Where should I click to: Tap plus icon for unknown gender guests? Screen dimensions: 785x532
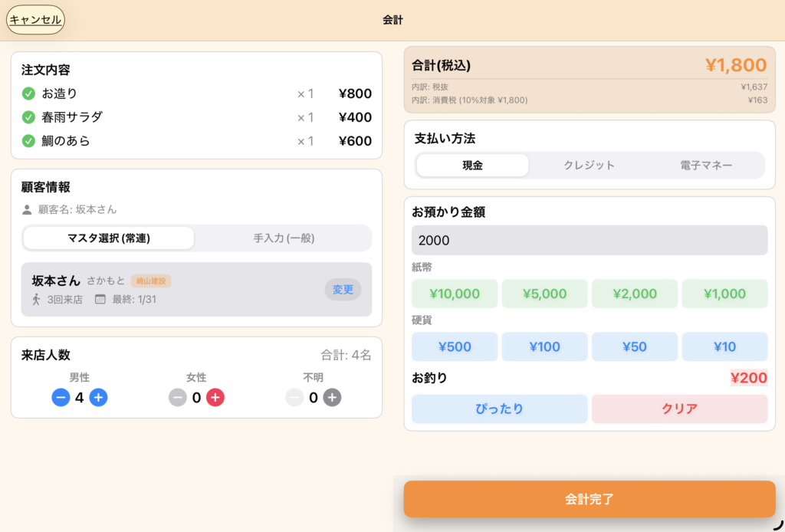(x=332, y=397)
